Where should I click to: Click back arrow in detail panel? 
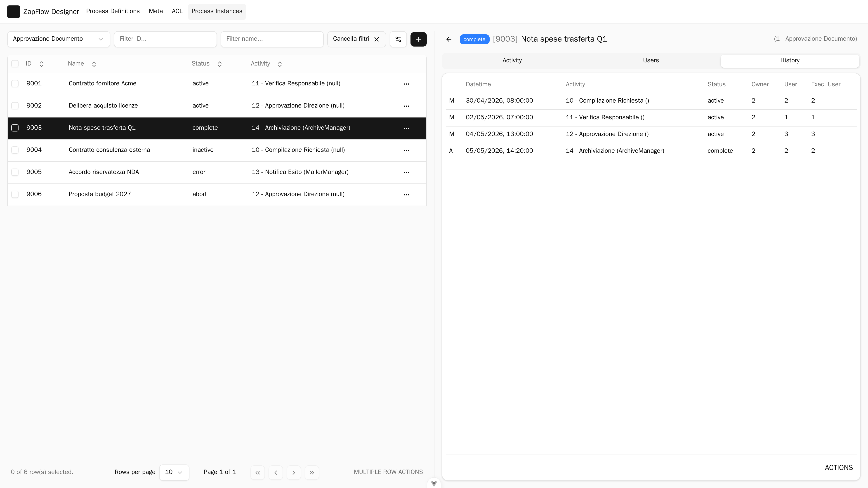[x=449, y=39]
